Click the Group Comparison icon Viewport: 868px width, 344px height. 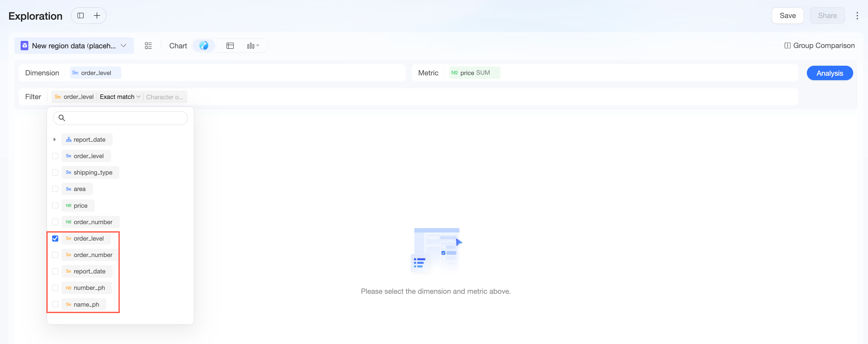pos(787,45)
